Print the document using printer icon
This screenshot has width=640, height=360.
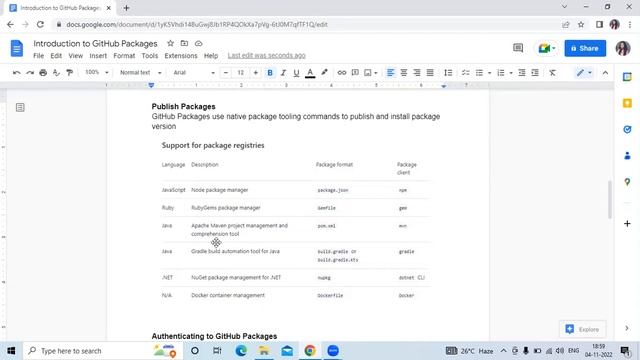43,73
